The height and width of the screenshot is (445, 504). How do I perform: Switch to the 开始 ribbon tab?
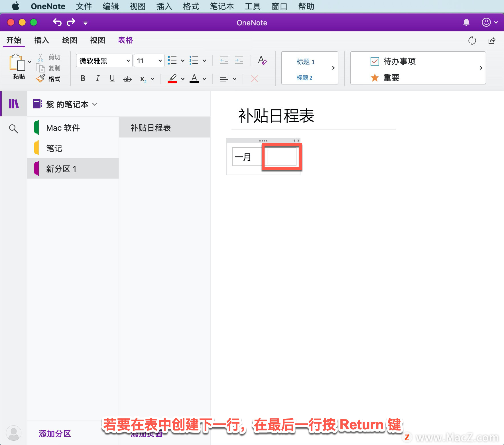14,40
